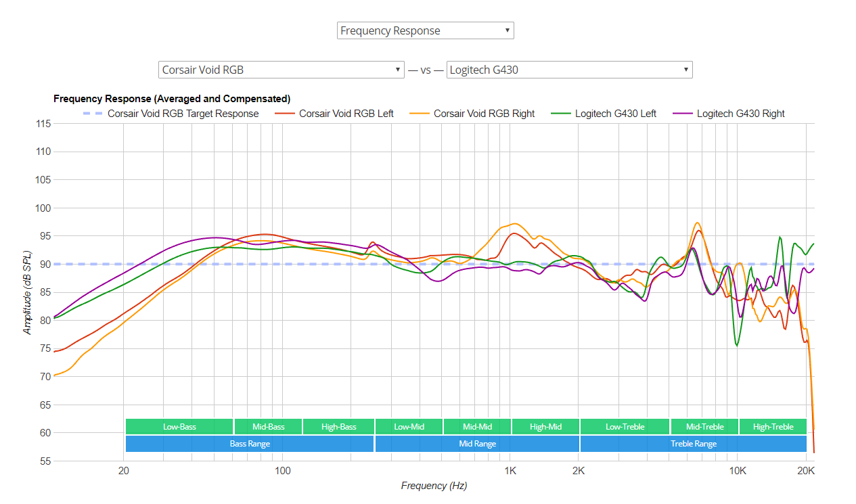Viewport: 856px width, 504px height.
Task: Select the High-Bass range band
Action: click(338, 426)
